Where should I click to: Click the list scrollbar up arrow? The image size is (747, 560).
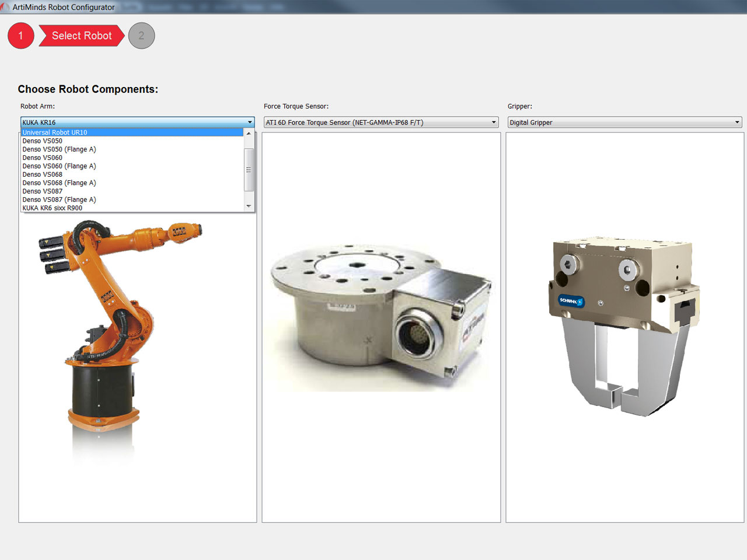[249, 134]
